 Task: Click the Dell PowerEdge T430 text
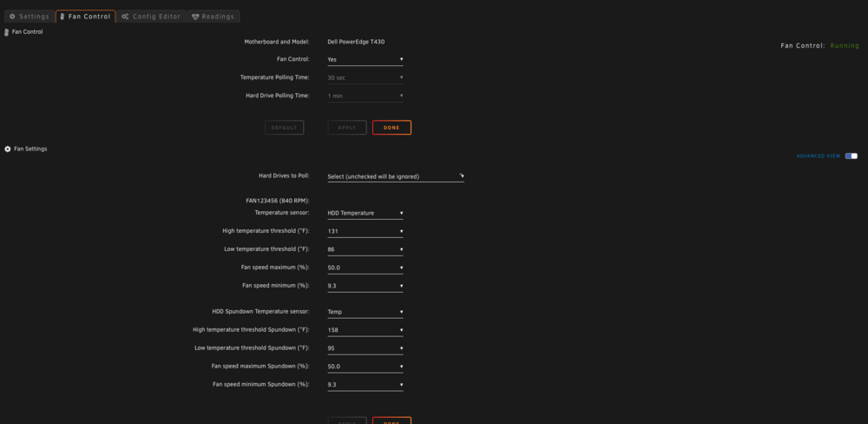click(x=356, y=42)
